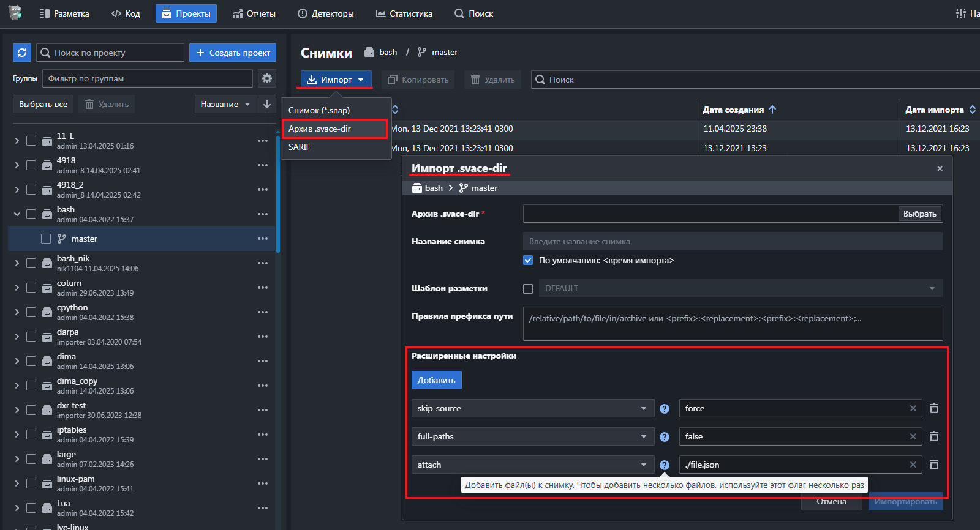Sort by Дата создания column arrow

pos(772,110)
